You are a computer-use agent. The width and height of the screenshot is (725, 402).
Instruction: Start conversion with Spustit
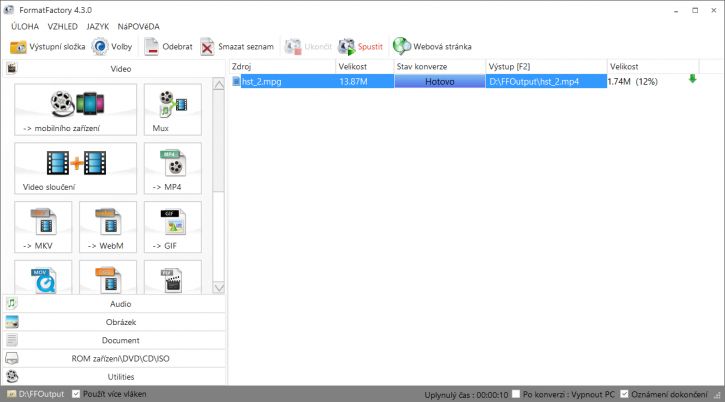360,47
